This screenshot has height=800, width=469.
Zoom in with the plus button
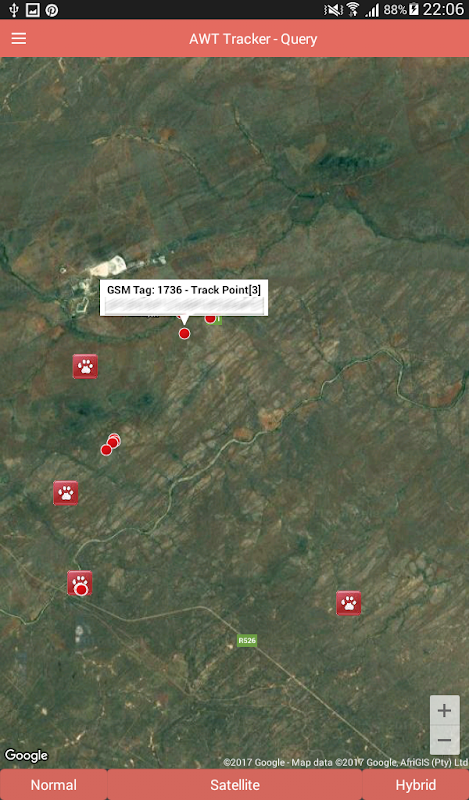pyautogui.click(x=445, y=710)
